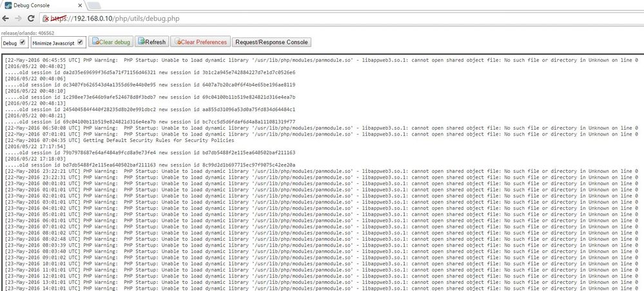
Task: Click the PHP Warning line at 22-May-2016 07:01:01
Action: pos(321,134)
